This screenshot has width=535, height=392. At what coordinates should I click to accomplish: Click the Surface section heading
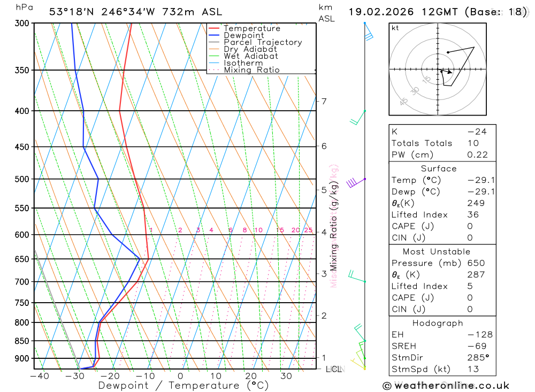(x=439, y=168)
